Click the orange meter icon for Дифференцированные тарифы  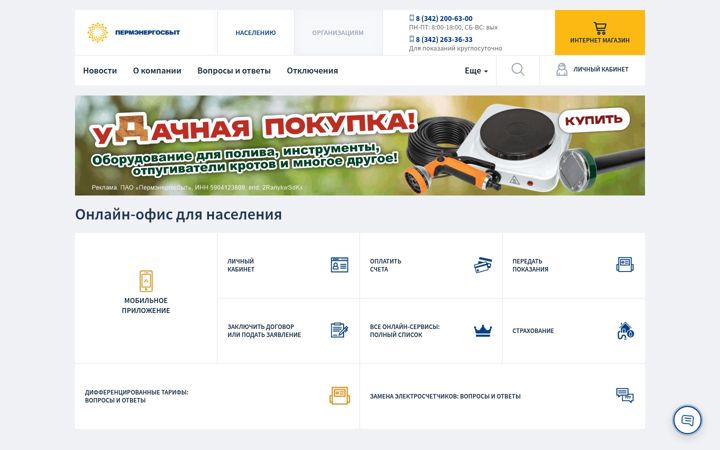(339, 396)
